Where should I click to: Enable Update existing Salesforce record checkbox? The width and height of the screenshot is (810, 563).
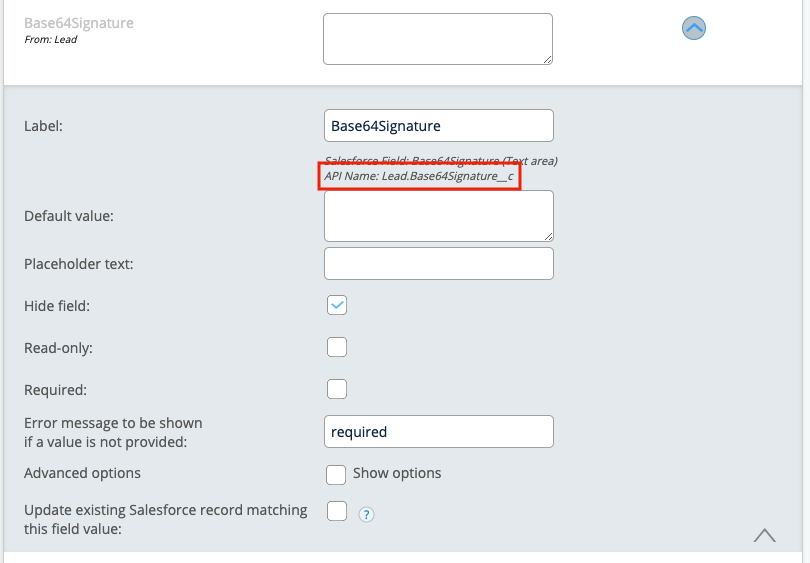click(337, 511)
